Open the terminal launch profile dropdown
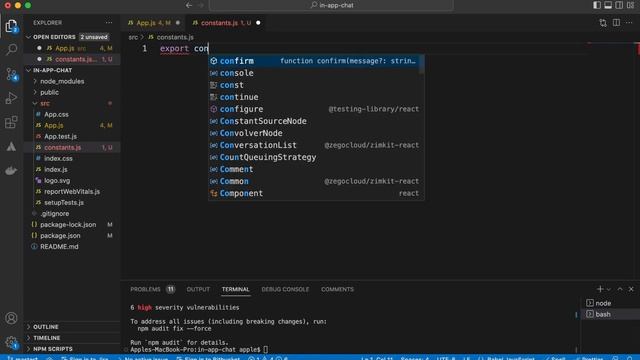The image size is (640, 360). 609,289
